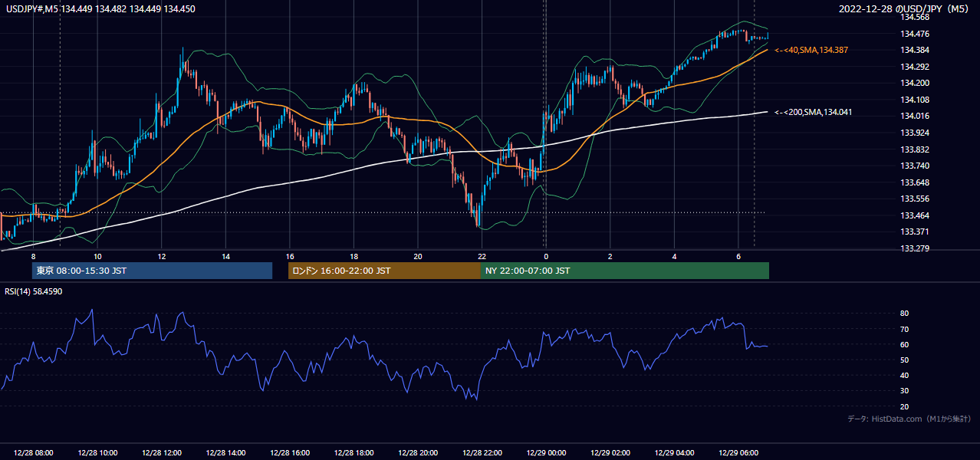
Task: Select the NY 22:00-07:00 JST session bar
Action: pos(625,271)
